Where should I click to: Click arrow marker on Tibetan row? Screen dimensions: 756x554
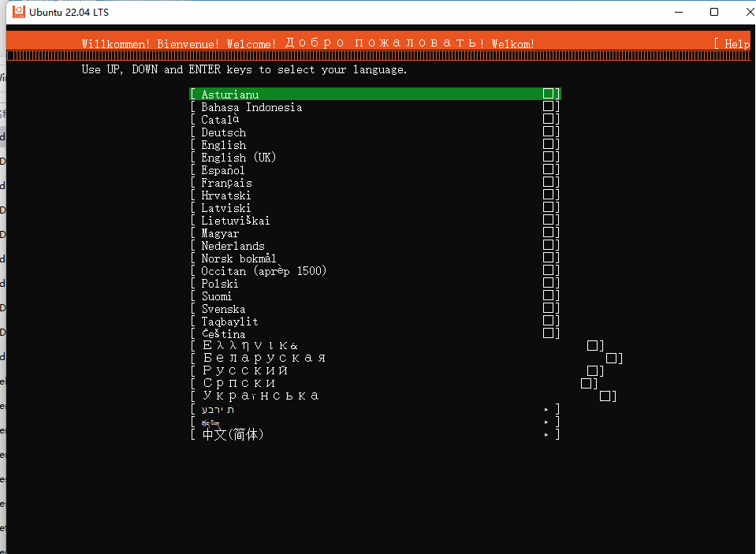(546, 422)
